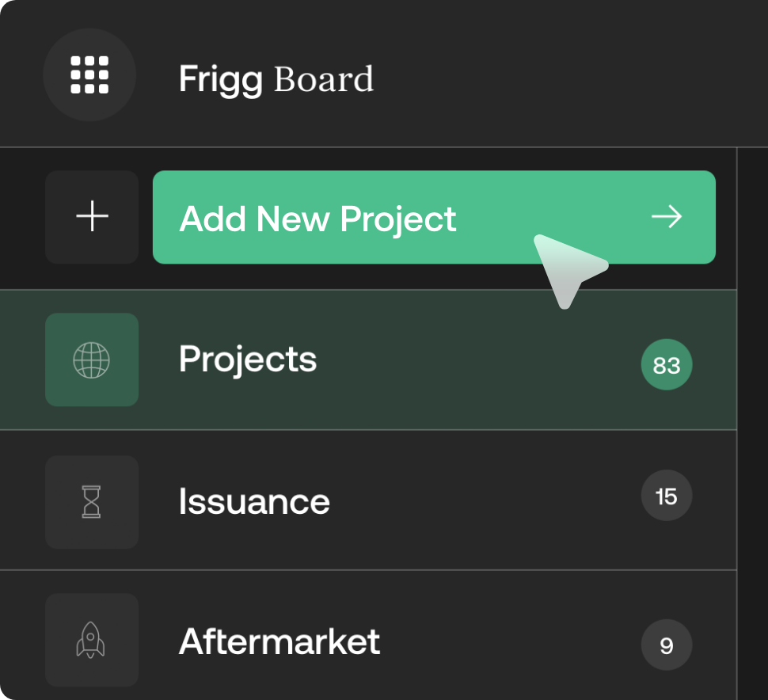This screenshot has width=768, height=700.
Task: Click highlighted row space between Projects and 83
Action: [475, 360]
